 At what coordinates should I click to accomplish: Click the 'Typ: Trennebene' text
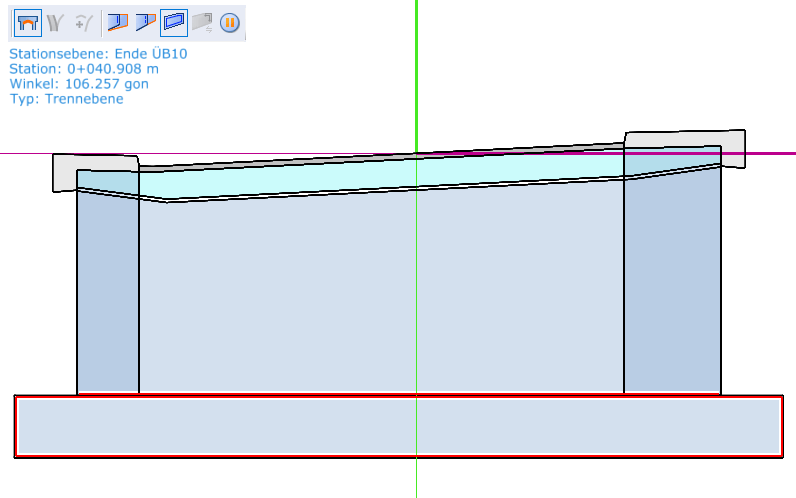coord(66,98)
